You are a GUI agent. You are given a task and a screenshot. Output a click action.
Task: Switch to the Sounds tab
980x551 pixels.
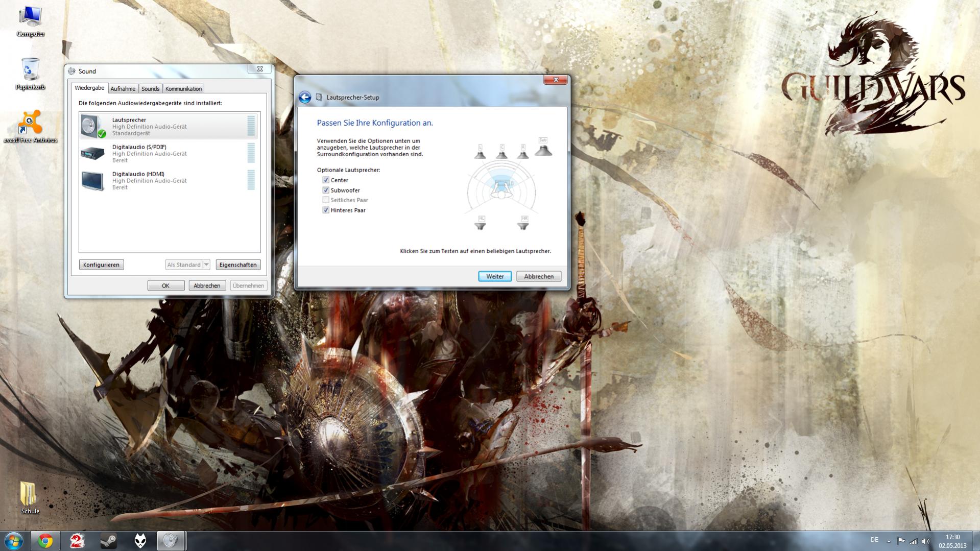150,89
